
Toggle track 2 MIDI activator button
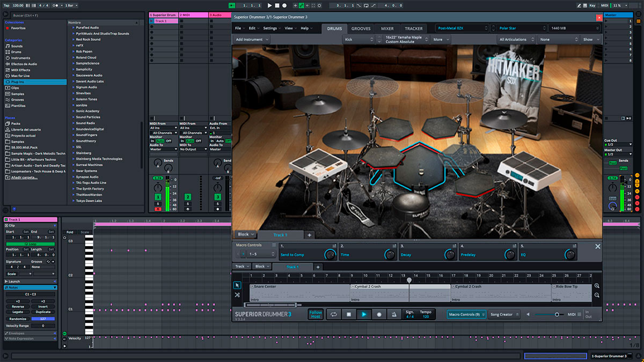[188, 197]
